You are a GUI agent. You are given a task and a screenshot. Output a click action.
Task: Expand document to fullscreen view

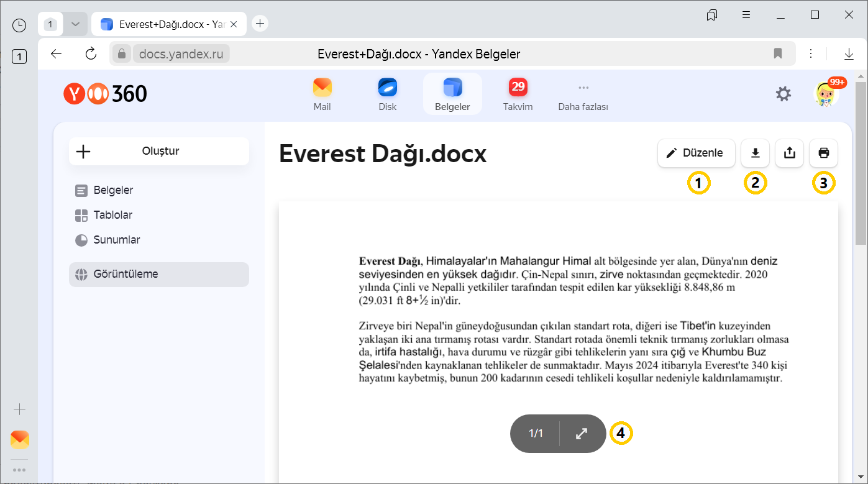pyautogui.click(x=582, y=434)
